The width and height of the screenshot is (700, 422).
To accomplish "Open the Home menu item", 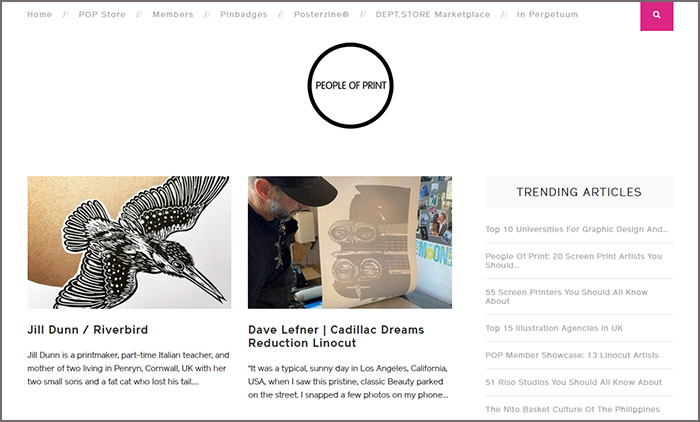I will pos(39,14).
